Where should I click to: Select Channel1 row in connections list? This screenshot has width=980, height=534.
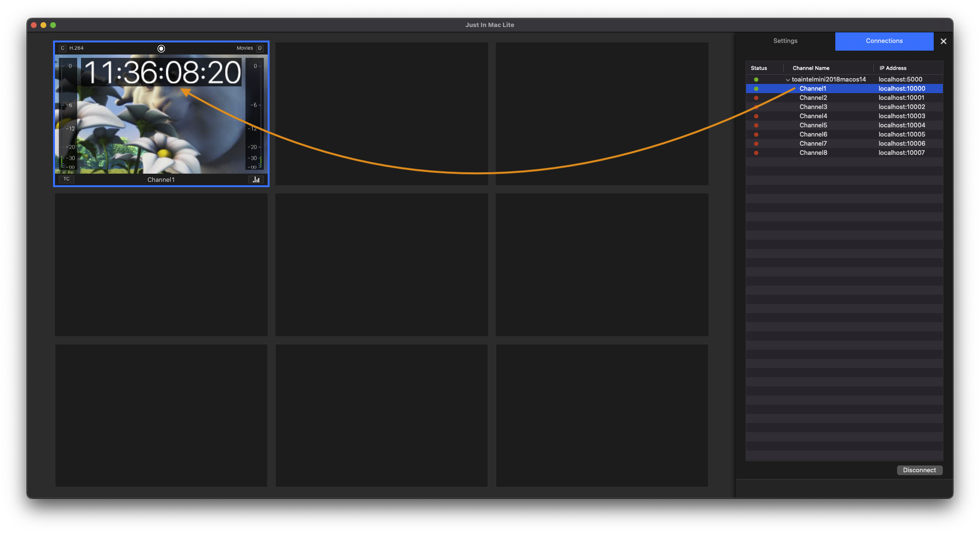pos(844,89)
